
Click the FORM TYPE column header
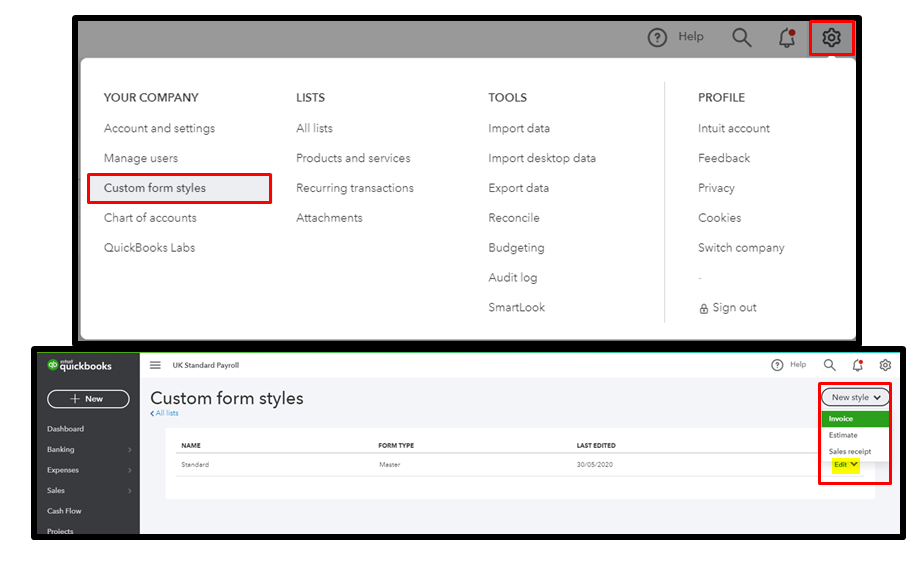point(396,446)
